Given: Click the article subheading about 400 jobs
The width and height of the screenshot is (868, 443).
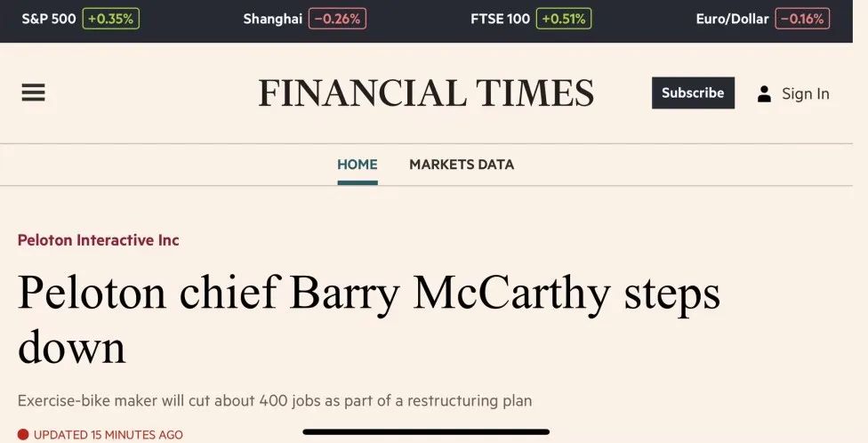Looking at the screenshot, I should point(275,400).
